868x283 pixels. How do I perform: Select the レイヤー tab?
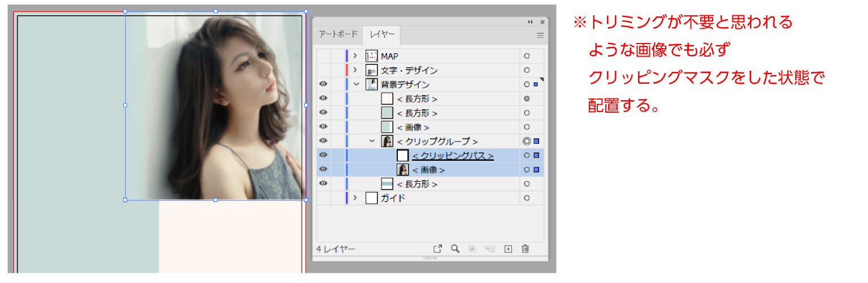pyautogui.click(x=383, y=35)
